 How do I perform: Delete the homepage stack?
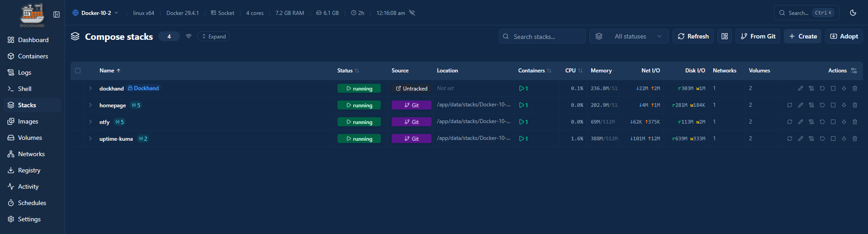tap(855, 105)
